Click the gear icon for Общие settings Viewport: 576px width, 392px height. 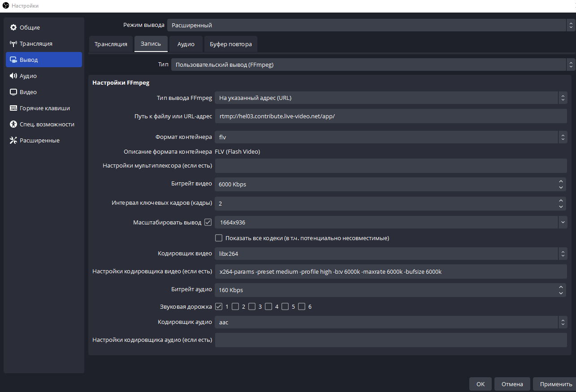13,28
